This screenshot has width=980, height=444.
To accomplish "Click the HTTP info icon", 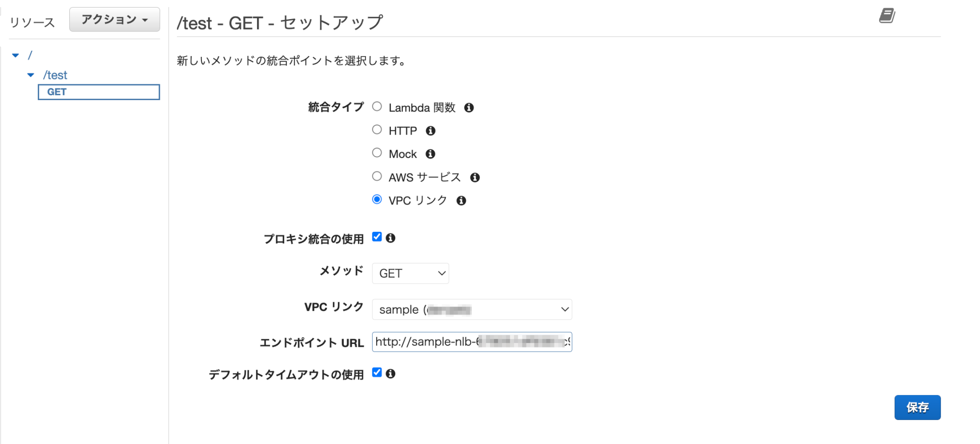I will (x=430, y=130).
